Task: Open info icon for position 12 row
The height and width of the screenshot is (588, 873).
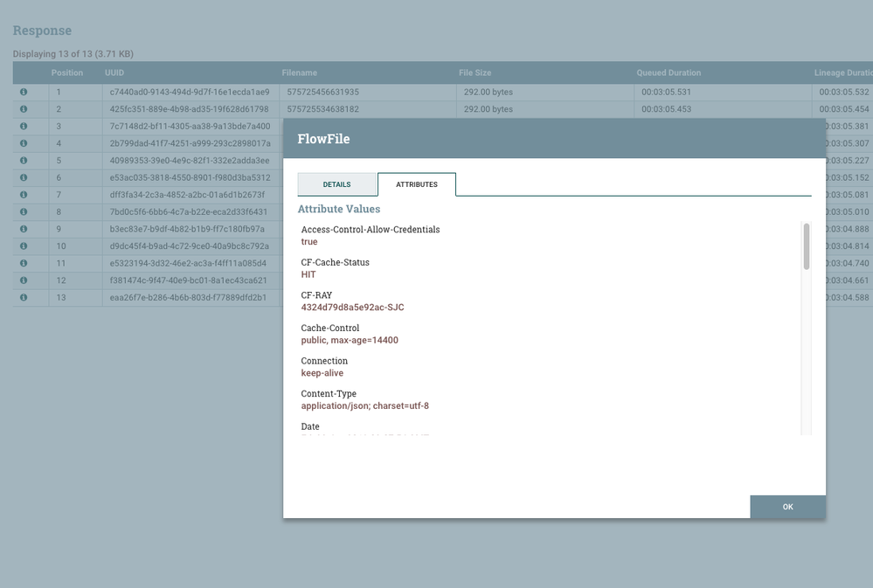Action: click(24, 280)
